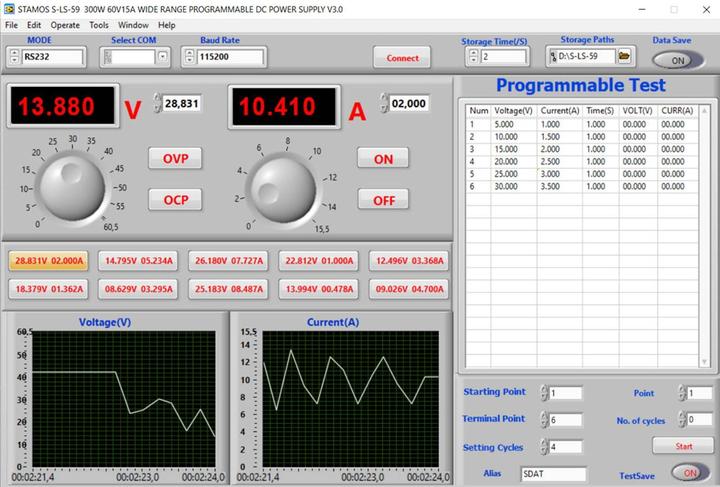This screenshot has height=487, width=720.
Task: Click the current rotary knob
Action: [283, 190]
